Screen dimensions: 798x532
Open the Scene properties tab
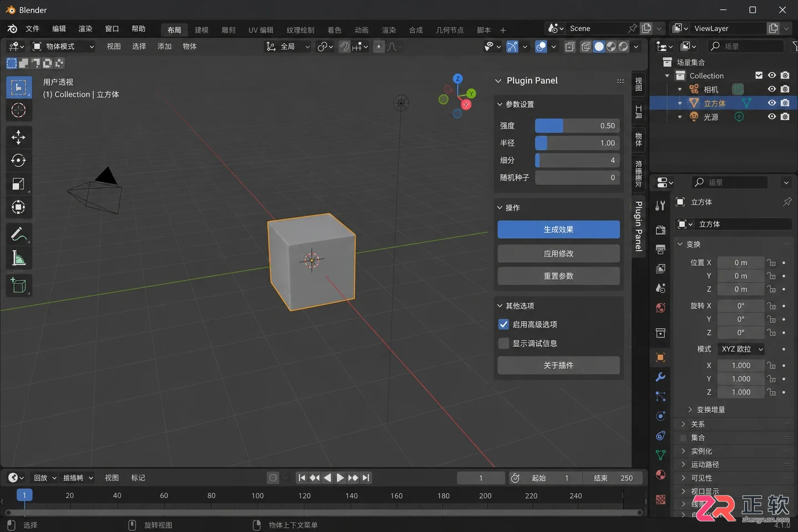pos(660,288)
